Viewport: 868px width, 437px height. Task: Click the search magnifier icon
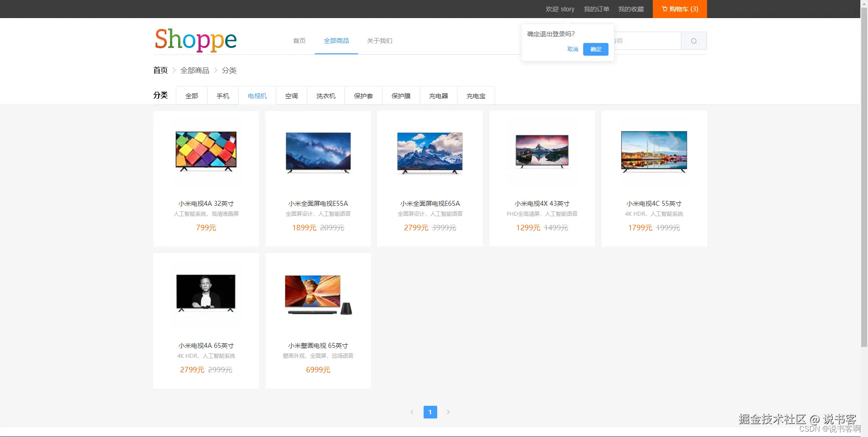point(693,41)
